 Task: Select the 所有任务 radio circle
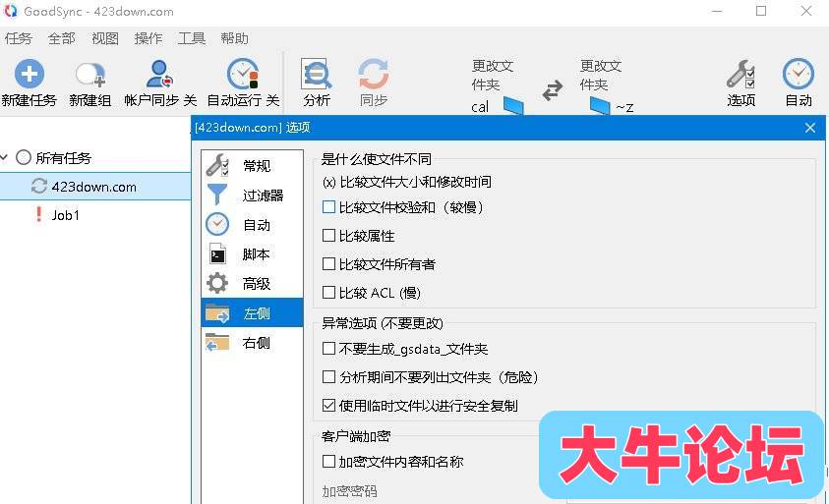click(x=24, y=157)
